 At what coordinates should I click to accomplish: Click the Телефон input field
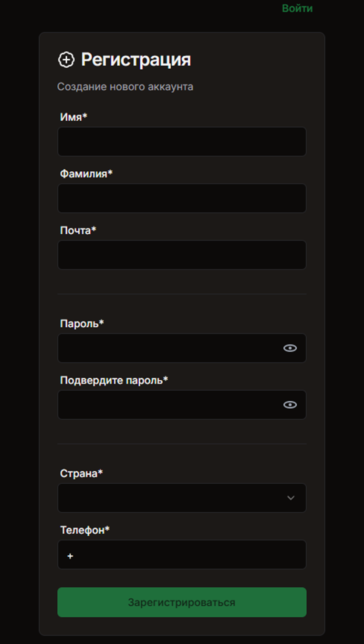click(186, 555)
